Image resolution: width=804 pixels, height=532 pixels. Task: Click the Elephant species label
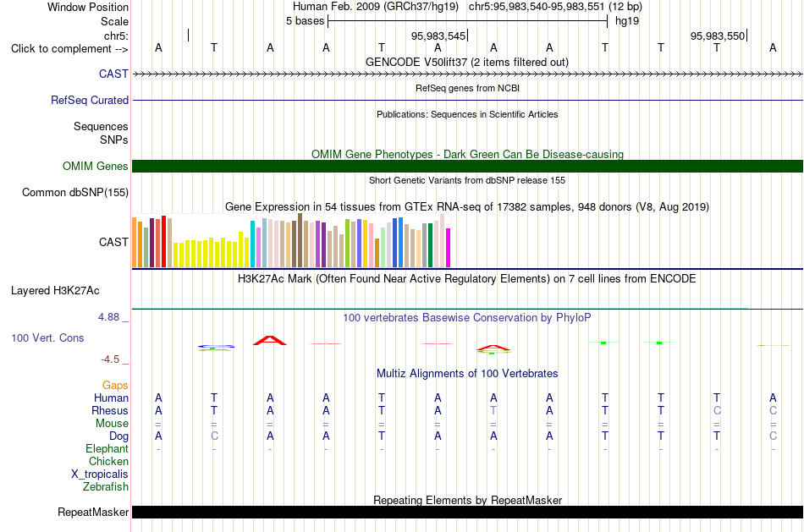coord(107,448)
